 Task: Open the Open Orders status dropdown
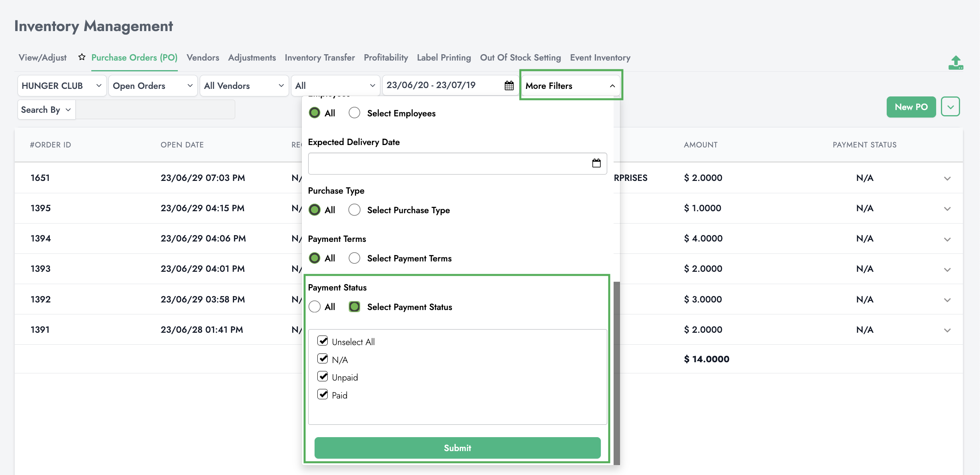pyautogui.click(x=153, y=86)
